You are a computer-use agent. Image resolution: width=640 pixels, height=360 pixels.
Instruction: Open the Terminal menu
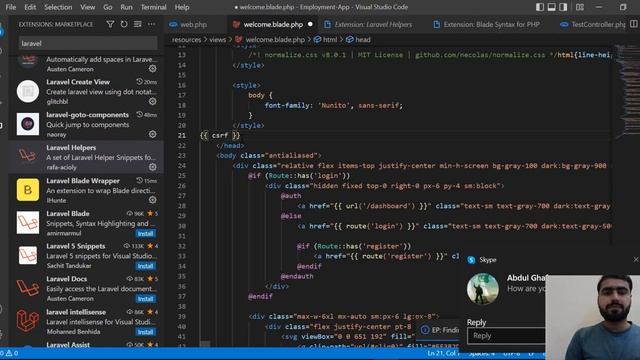[153, 7]
